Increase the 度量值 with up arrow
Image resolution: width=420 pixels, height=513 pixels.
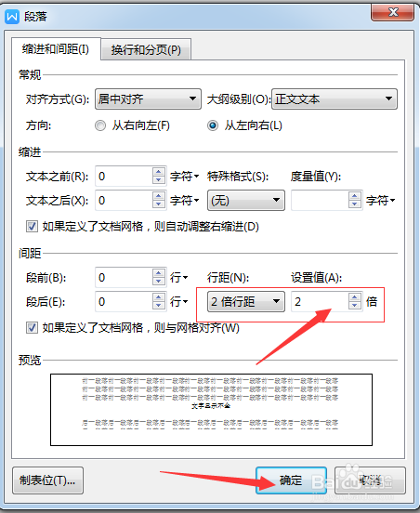pos(355,196)
